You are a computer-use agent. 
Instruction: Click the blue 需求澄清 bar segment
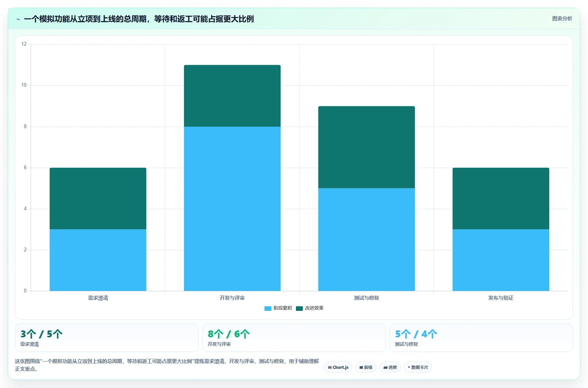click(x=98, y=260)
